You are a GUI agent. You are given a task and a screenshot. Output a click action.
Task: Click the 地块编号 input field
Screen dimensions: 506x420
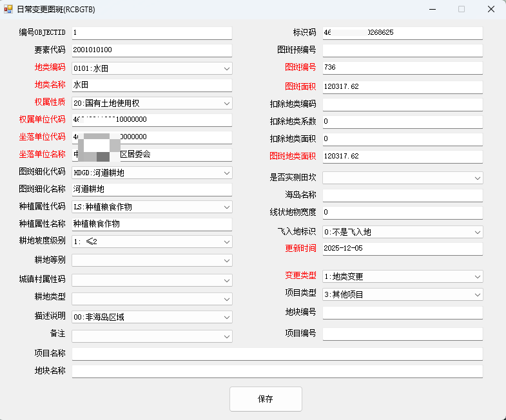(403, 313)
